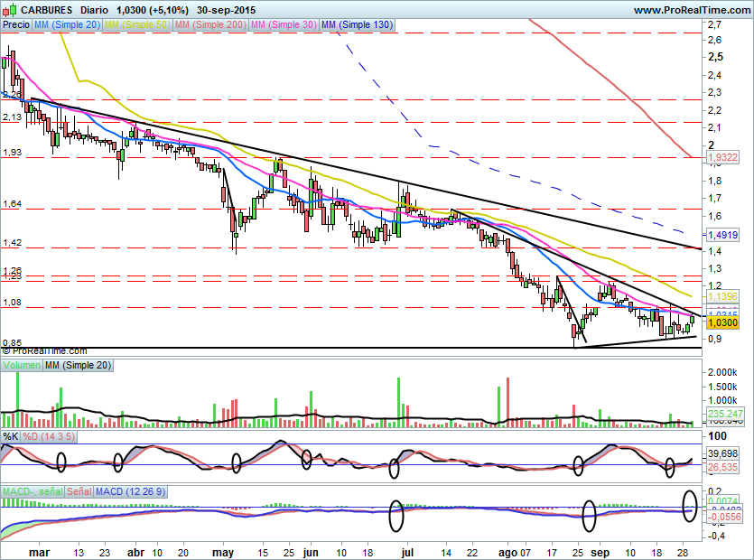Click the Volumen panel label
The width and height of the screenshot is (754, 560).
pos(21,365)
